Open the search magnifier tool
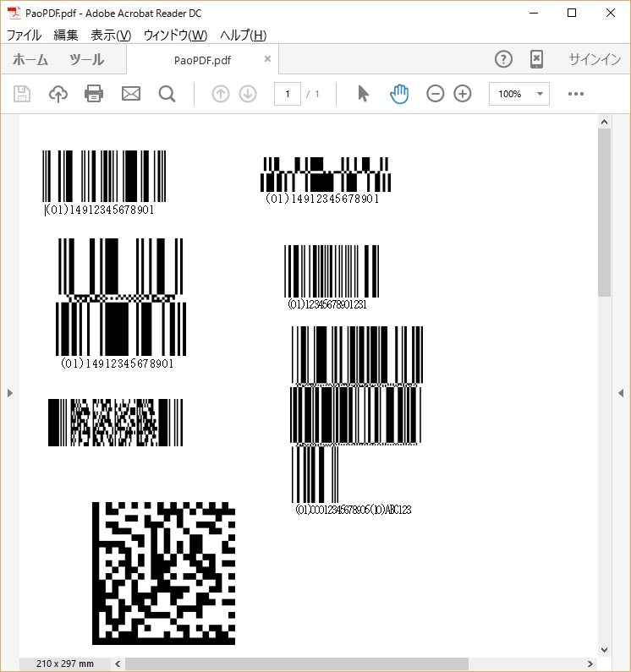The image size is (631, 672). coord(167,94)
